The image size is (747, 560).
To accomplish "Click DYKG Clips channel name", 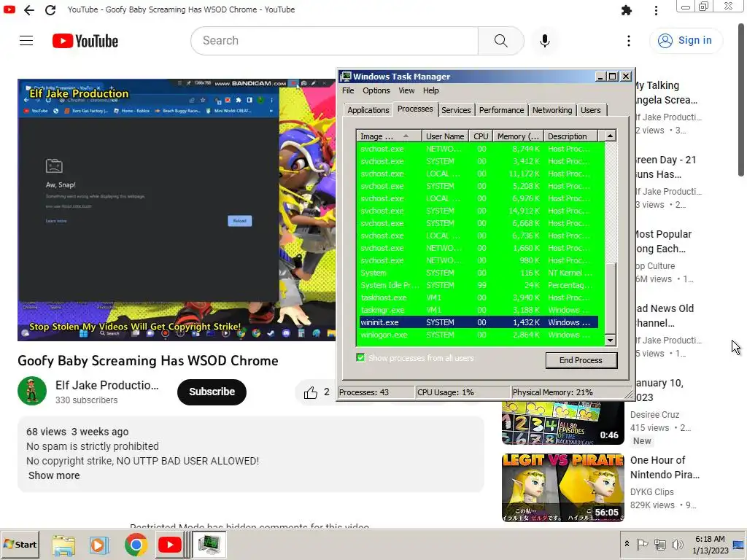I will [x=651, y=492].
